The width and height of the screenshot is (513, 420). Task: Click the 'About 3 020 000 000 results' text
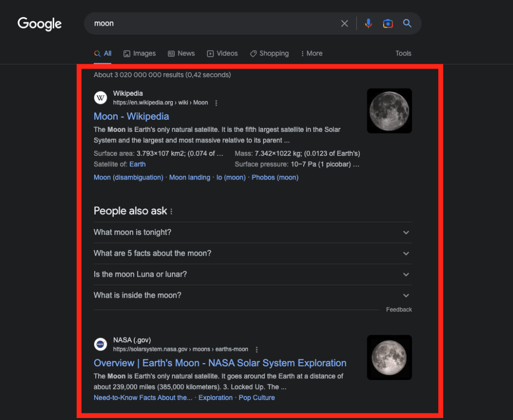(162, 75)
